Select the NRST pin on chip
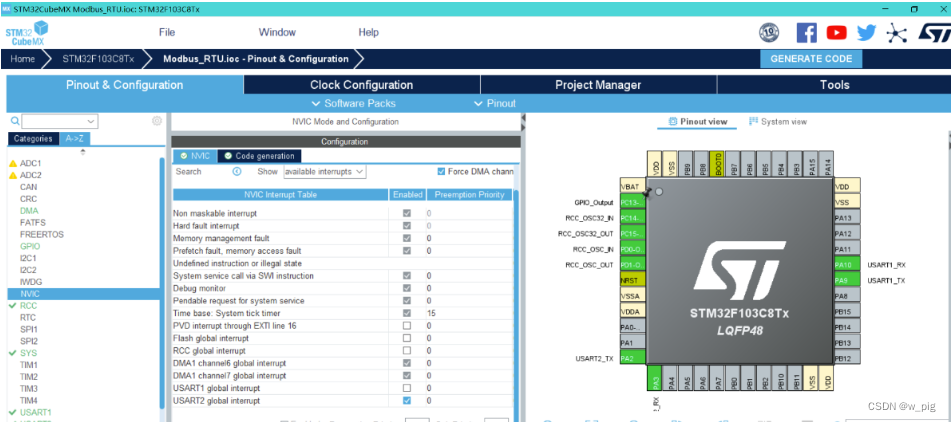951x422 pixels. click(x=632, y=281)
